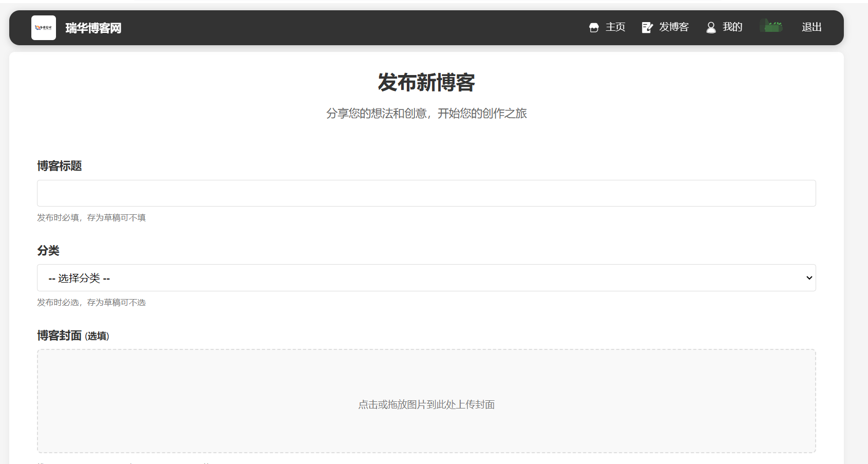
Task: Click the 发布新博客 page heading
Action: pyautogui.click(x=426, y=83)
